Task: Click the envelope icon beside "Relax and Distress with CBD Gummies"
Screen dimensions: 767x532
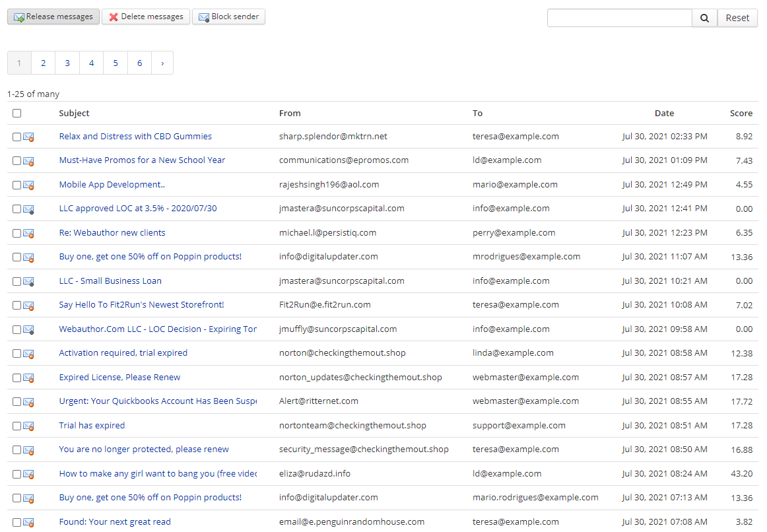Action: (x=27, y=137)
